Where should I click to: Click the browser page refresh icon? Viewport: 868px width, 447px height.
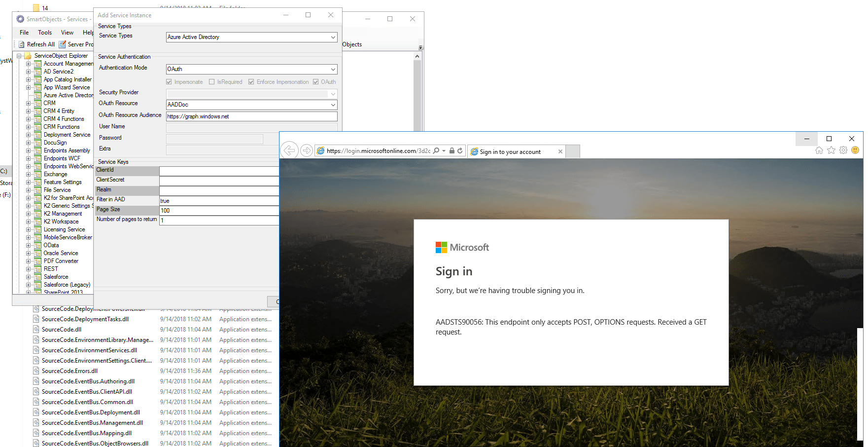pos(460,151)
